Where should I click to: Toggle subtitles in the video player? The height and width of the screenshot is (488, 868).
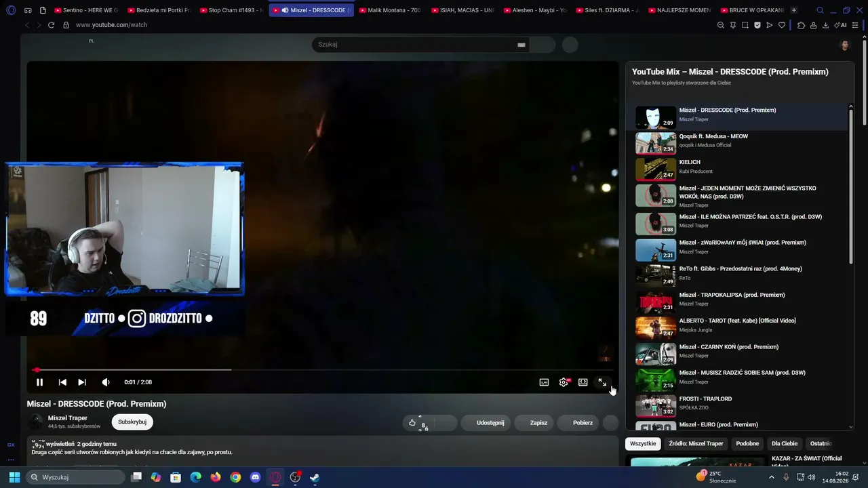click(544, 382)
